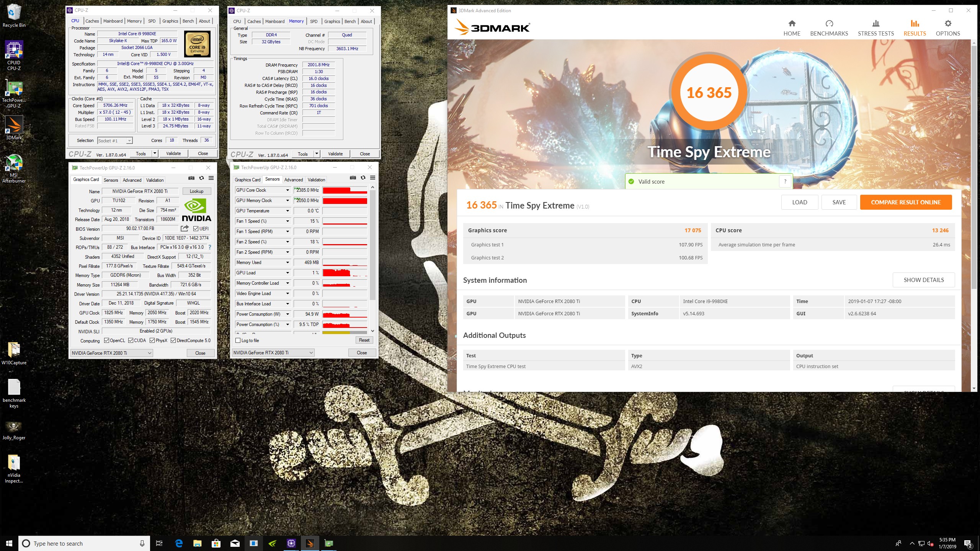Viewport: 980px width, 551px height.
Task: Click Bus Interface question mark in GPU-Z
Action: 210,247
